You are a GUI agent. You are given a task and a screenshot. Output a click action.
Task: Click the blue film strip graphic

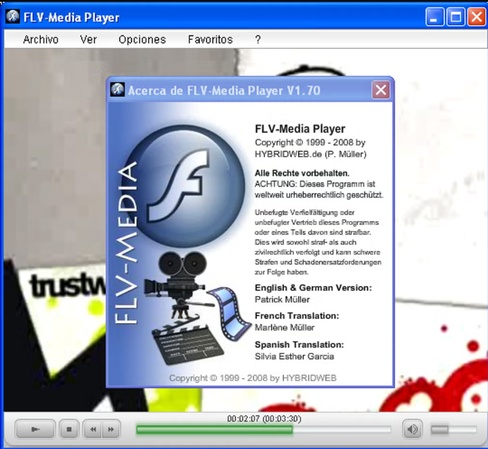click(229, 313)
